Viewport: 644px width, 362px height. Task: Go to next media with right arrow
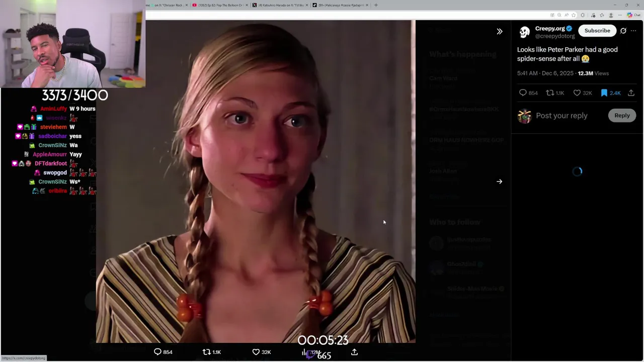[500, 182]
